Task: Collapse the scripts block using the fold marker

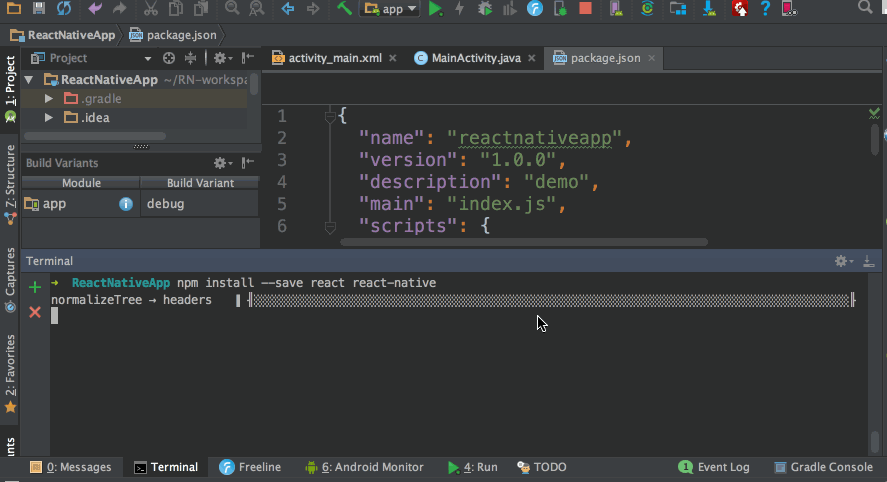Action: point(331,227)
